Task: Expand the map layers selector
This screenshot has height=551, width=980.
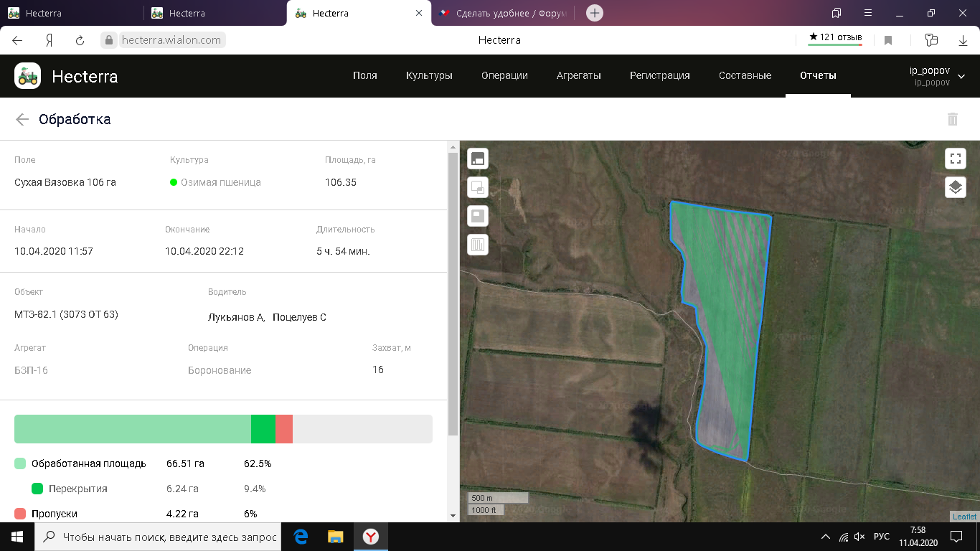Action: [x=955, y=187]
